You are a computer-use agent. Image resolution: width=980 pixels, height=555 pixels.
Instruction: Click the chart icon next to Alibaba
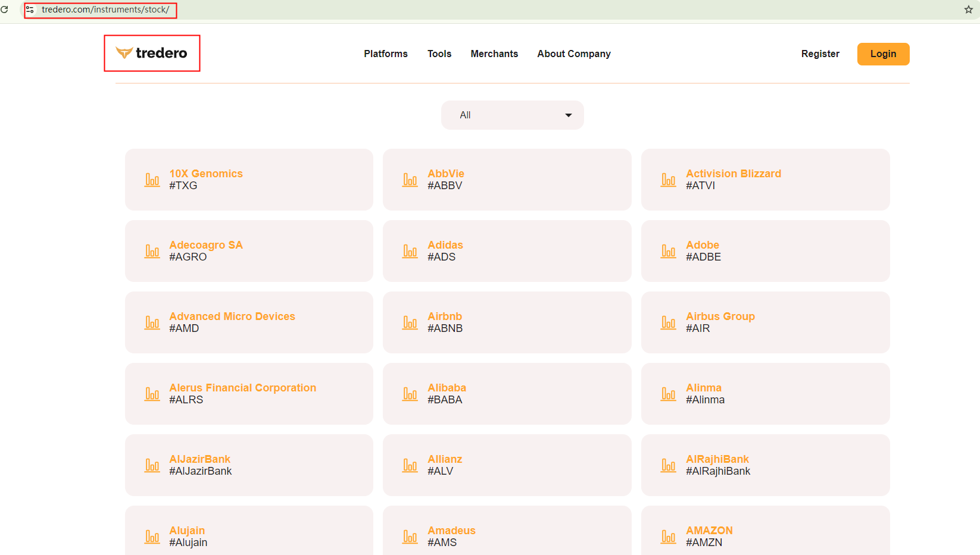(x=410, y=394)
